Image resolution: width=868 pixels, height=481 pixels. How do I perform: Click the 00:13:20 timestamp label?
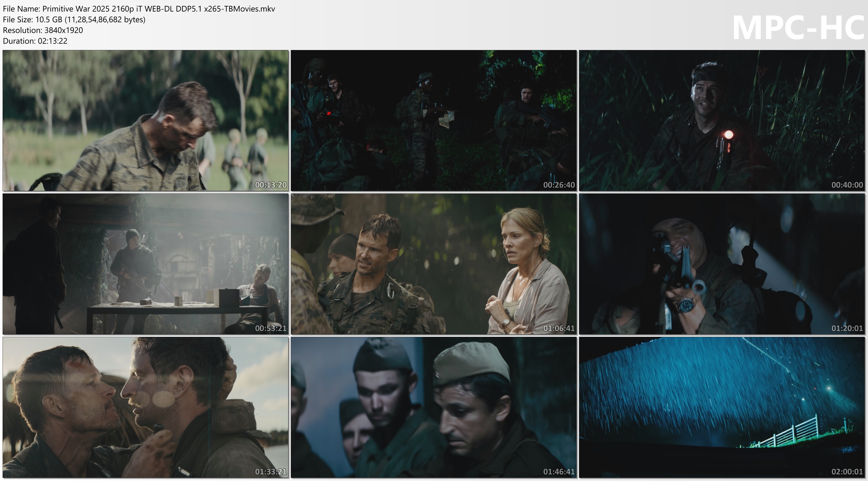271,185
